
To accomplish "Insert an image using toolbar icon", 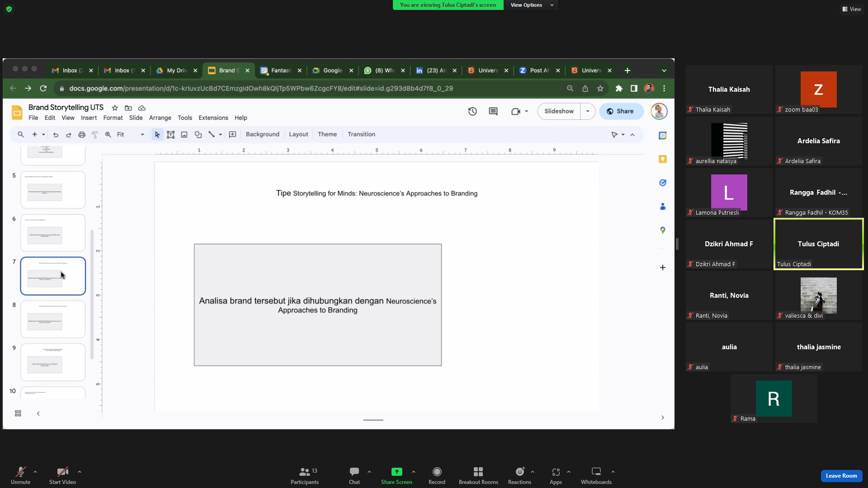I will [184, 135].
